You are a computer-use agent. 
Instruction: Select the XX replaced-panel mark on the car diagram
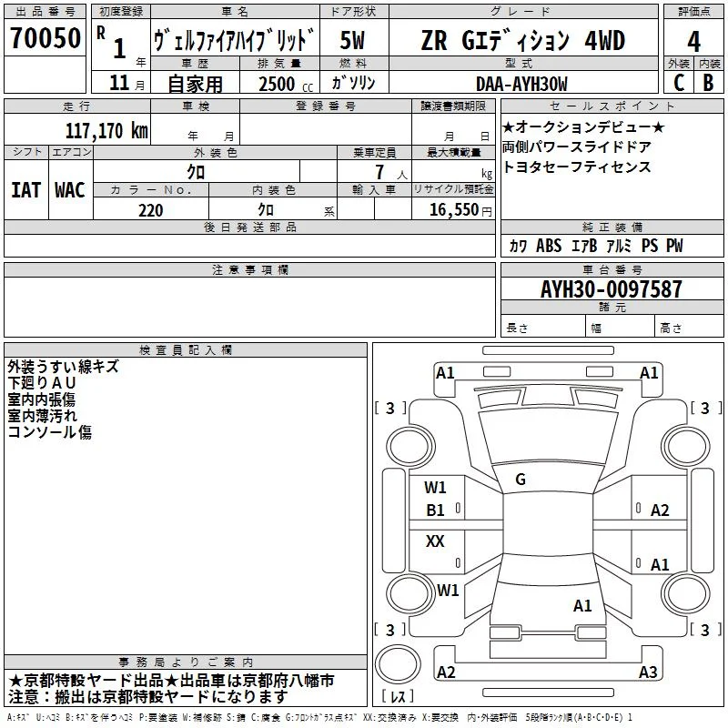435,541
